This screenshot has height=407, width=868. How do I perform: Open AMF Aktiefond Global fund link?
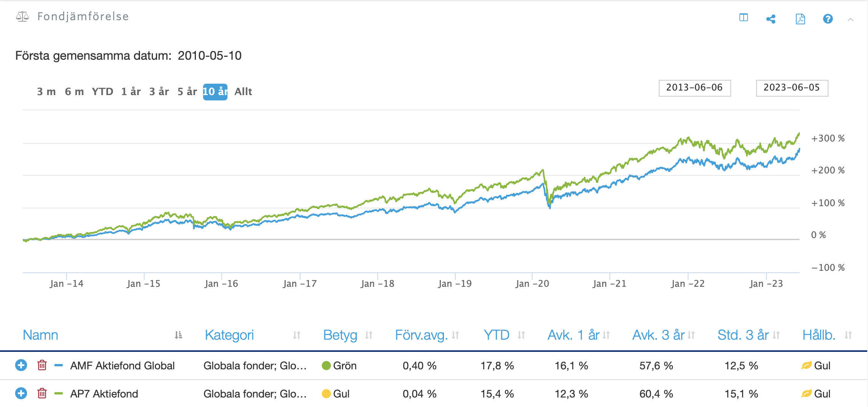pos(122,366)
